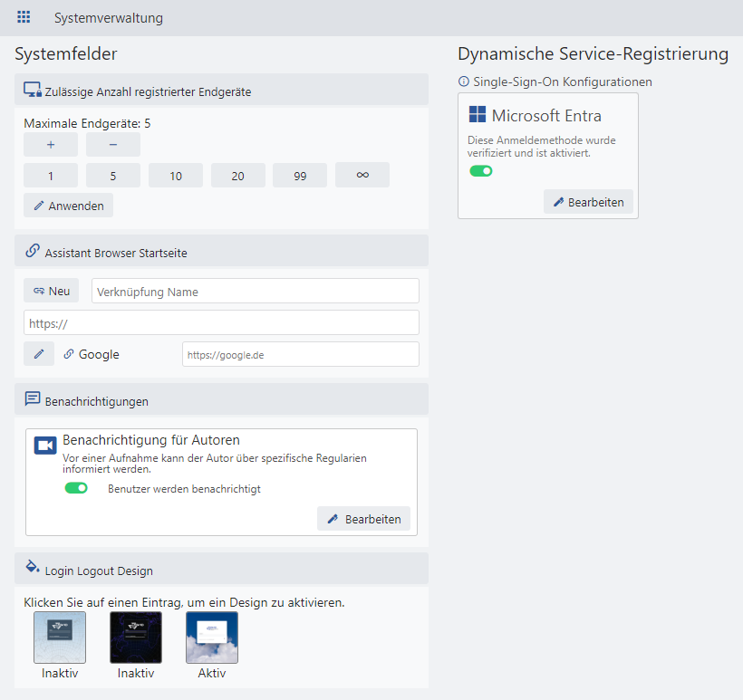
Task: Disable the Microsoft Entra sign-in toggle
Action: click(x=481, y=171)
